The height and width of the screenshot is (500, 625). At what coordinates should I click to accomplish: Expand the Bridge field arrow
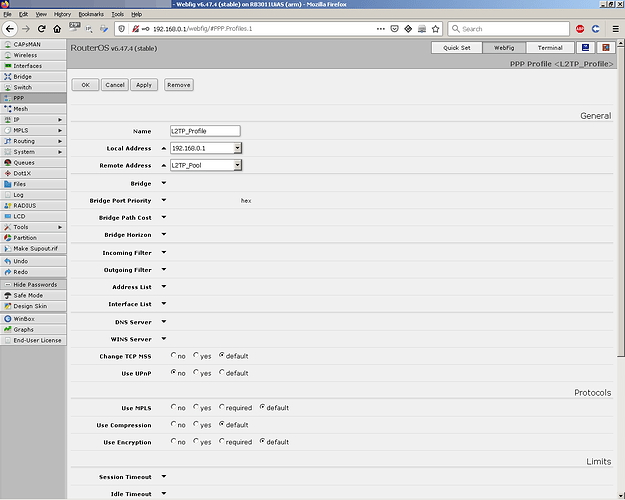[x=164, y=183]
